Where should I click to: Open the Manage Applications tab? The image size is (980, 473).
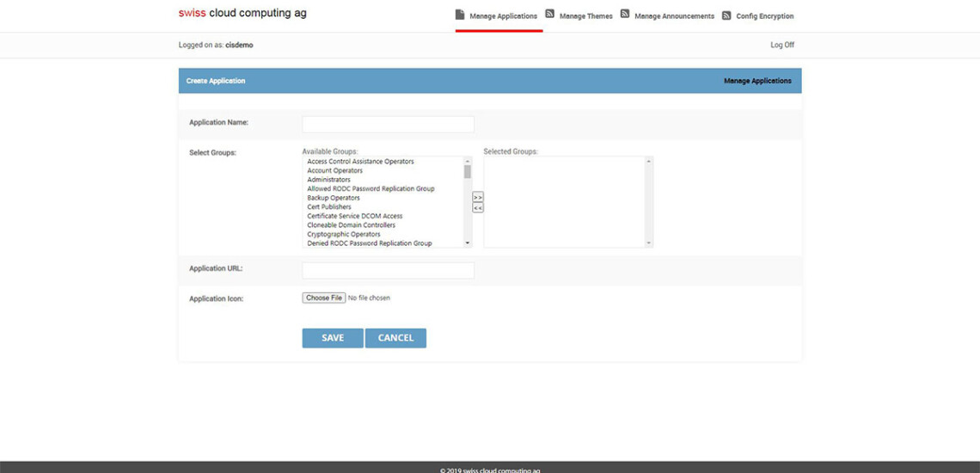pyautogui.click(x=503, y=16)
